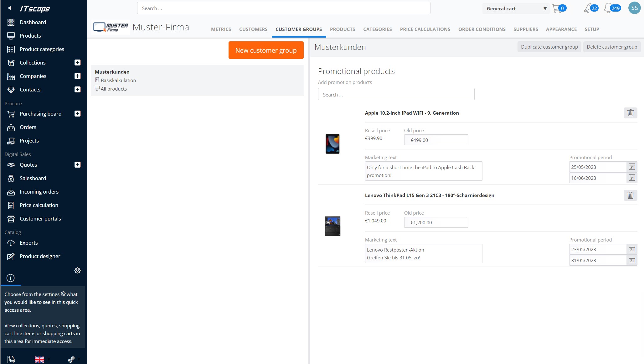
Task: Open Quotes in the sidebar
Action: pyautogui.click(x=28, y=165)
